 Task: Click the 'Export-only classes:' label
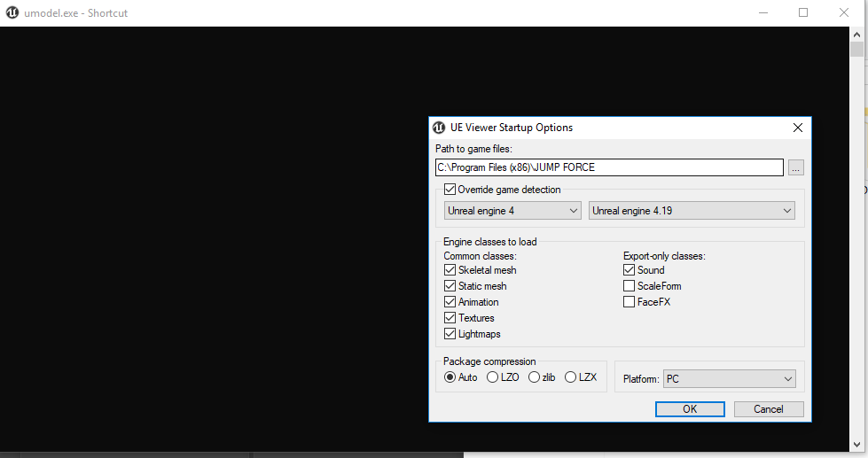[x=664, y=256]
